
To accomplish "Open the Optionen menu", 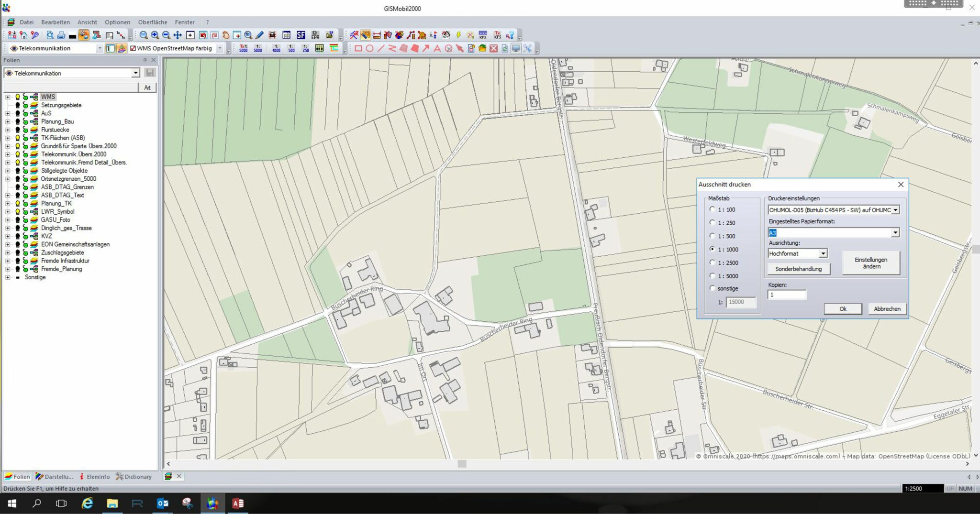I will coord(118,22).
